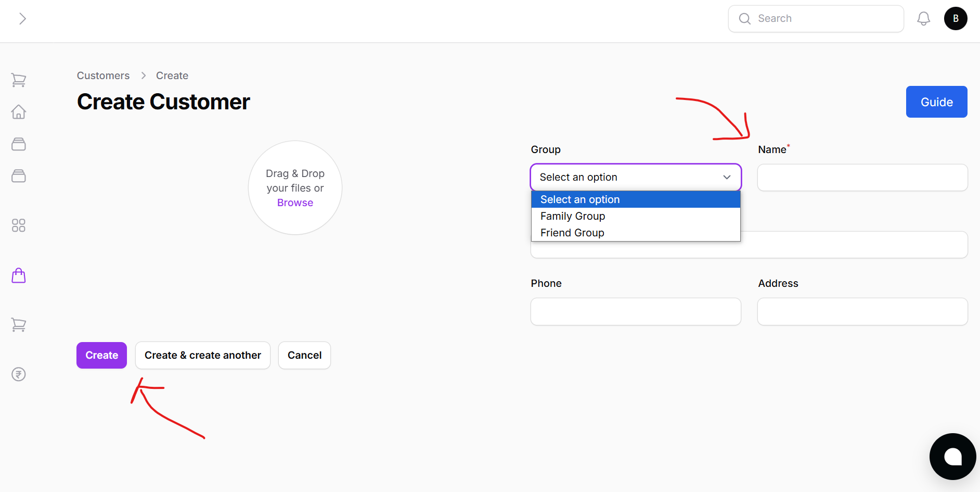Click Browse to upload a file
980x492 pixels.
(x=295, y=203)
